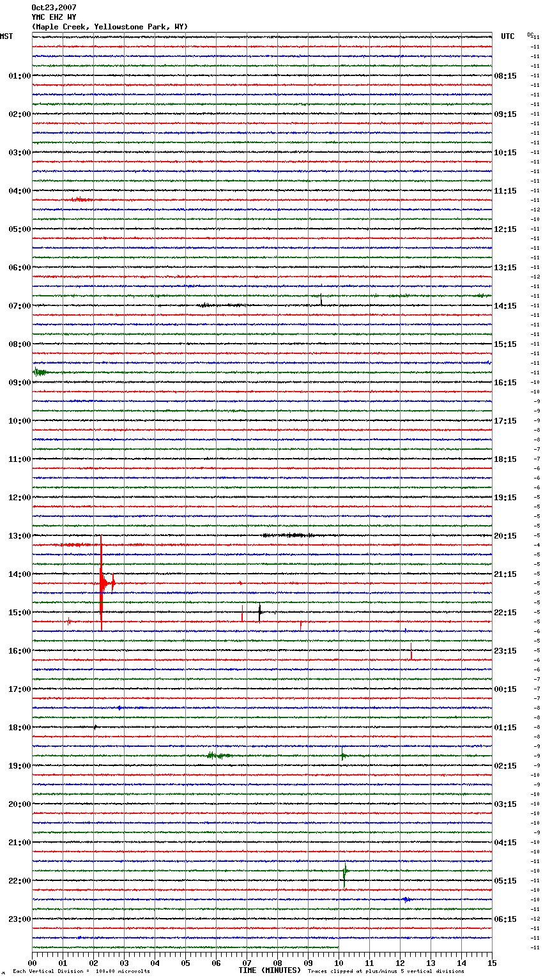Image resolution: width=543 pixels, height=980 pixels.
Task: Click the "UTC" time zone header
Action: (x=508, y=36)
